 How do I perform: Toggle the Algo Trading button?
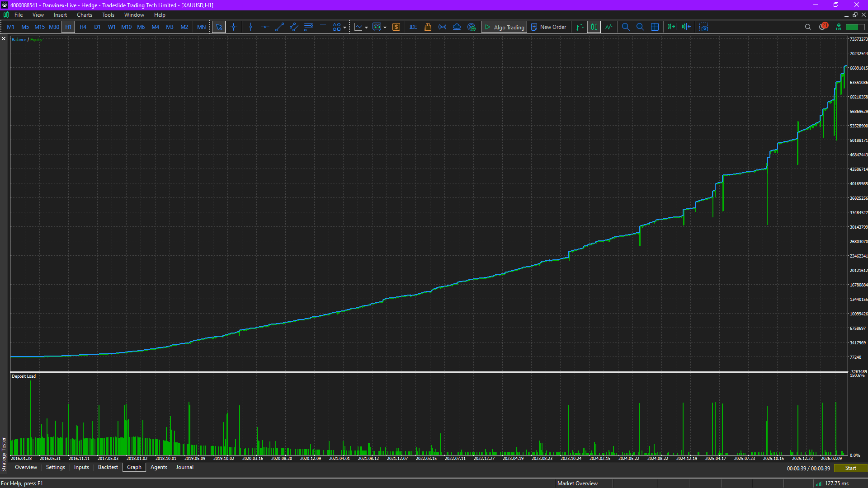coord(504,27)
